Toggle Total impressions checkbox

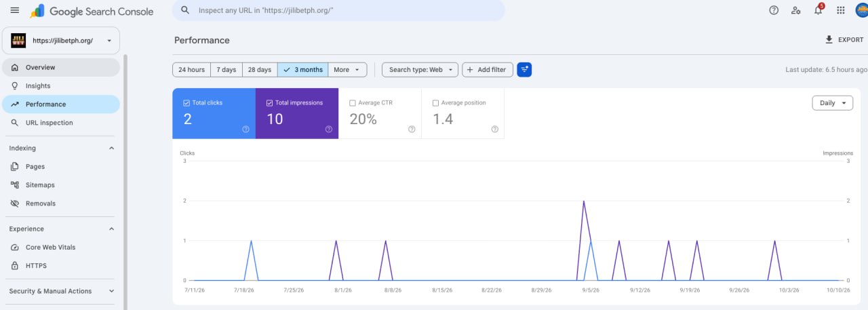(269, 103)
